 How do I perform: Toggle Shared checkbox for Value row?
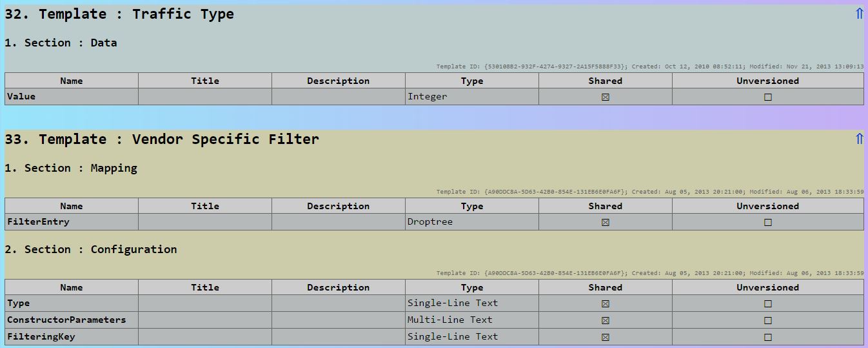[x=605, y=97]
